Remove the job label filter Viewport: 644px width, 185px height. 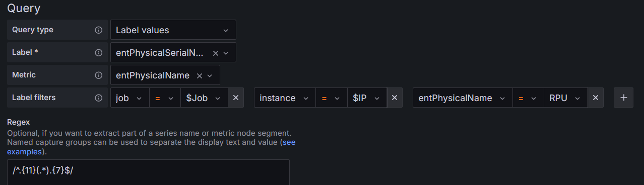coord(236,98)
